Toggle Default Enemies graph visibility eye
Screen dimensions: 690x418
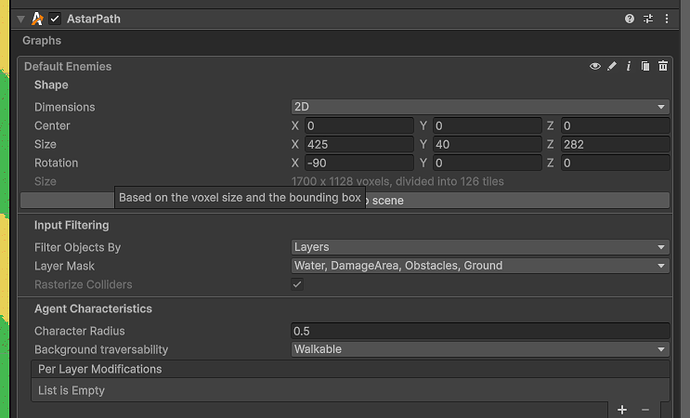point(595,66)
